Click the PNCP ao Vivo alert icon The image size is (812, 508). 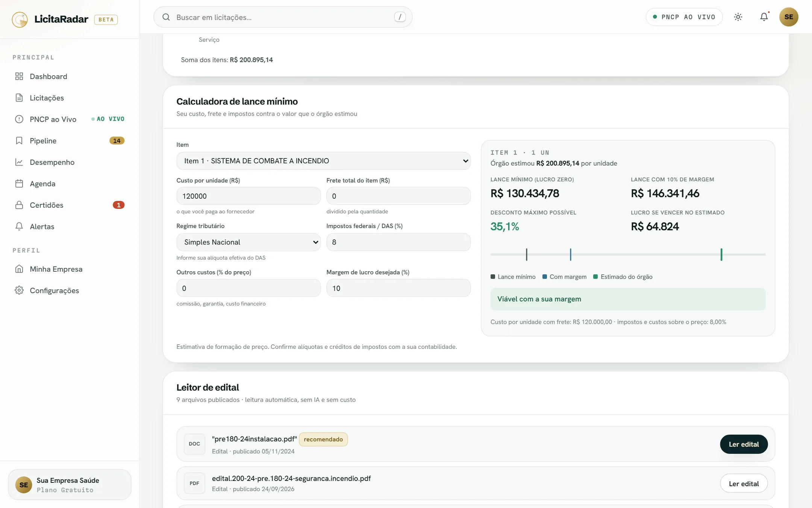click(19, 119)
